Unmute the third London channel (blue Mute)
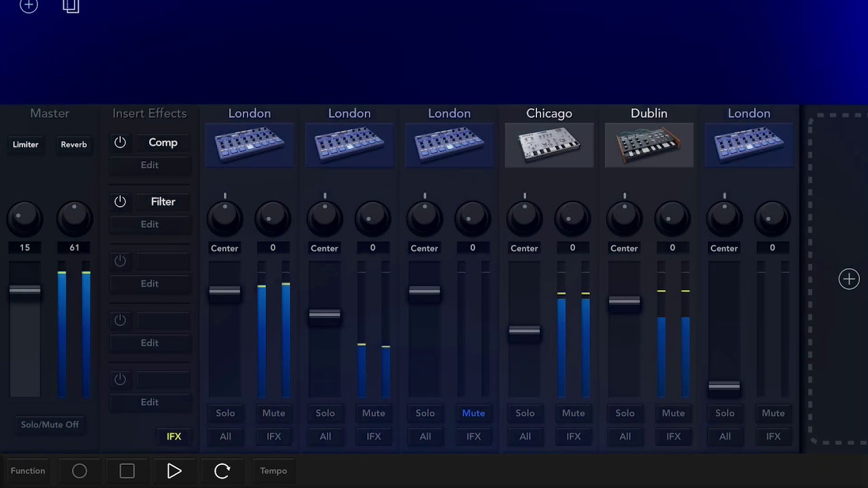868x488 pixels. click(473, 413)
